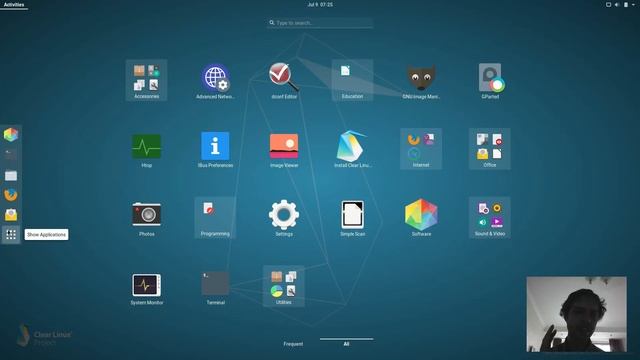Click the webcam overlay thumbnail

[x=576, y=314]
